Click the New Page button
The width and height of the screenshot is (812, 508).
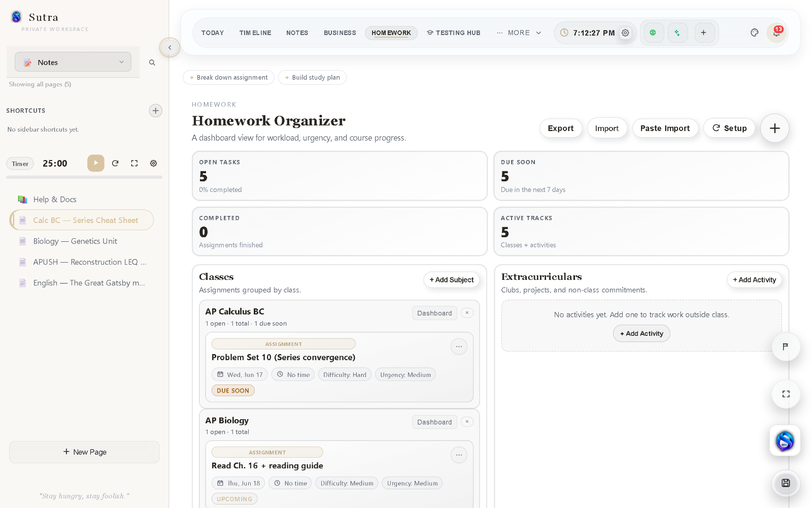[x=84, y=452]
